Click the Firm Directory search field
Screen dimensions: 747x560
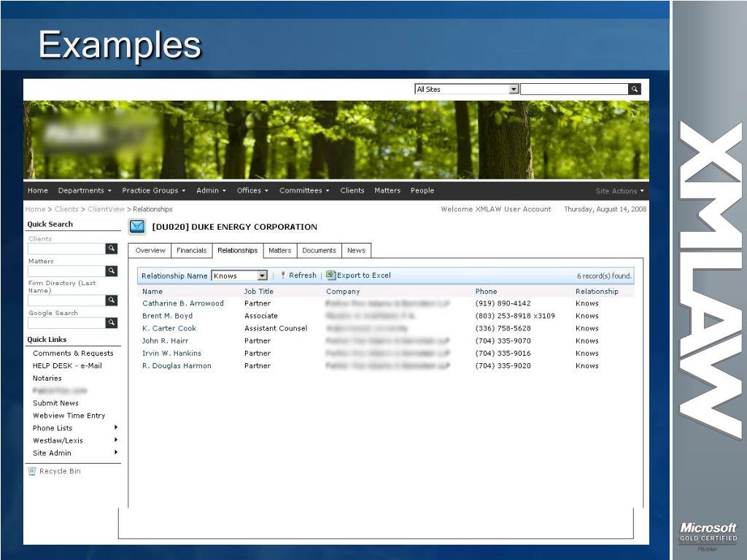66,300
